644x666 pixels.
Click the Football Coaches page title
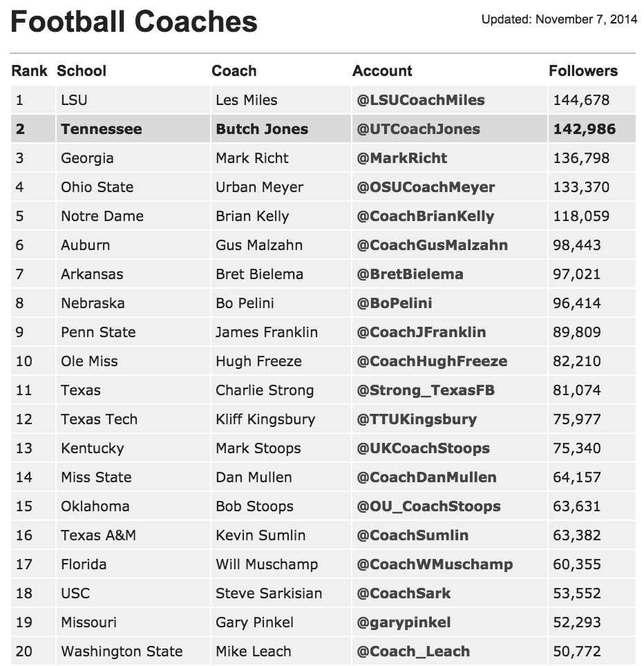pyautogui.click(x=134, y=21)
